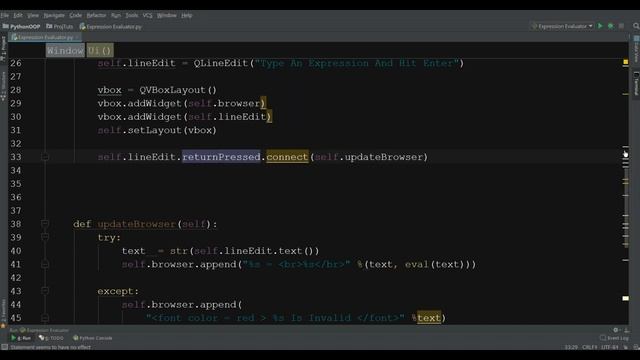Open the Structure tool window sidebar tab

pos(4,86)
